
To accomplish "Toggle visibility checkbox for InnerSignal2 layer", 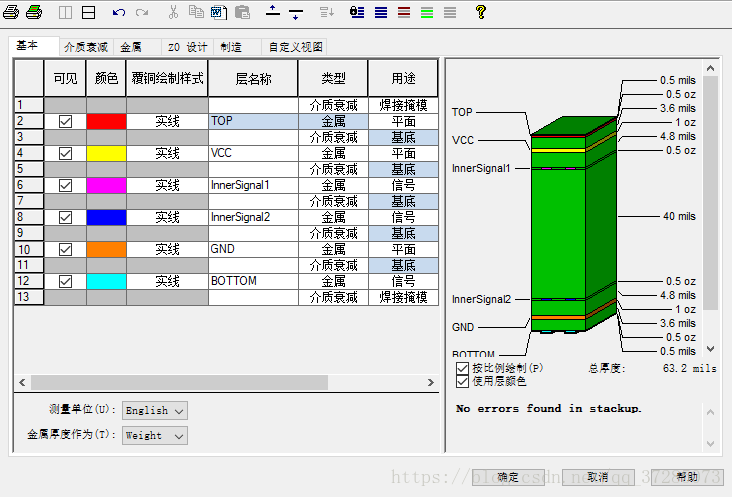I will pos(65,217).
